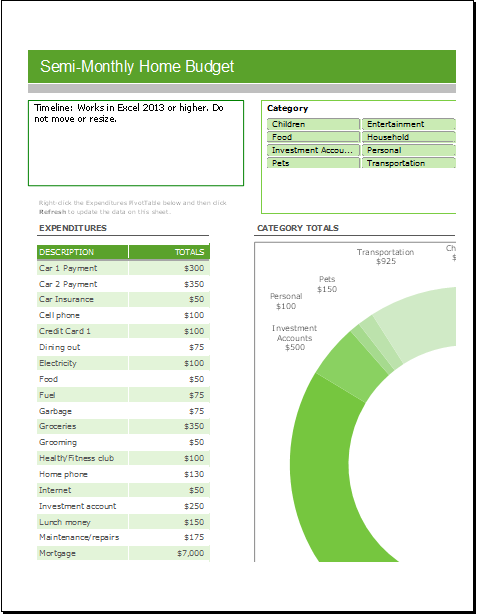Select the Transportation category slicer button
This screenshot has width=477, height=615.
pos(408,163)
